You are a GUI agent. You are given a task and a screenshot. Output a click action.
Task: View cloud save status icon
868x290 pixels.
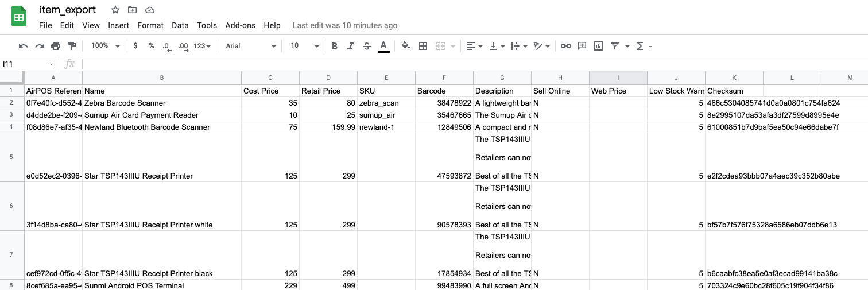[x=150, y=10]
